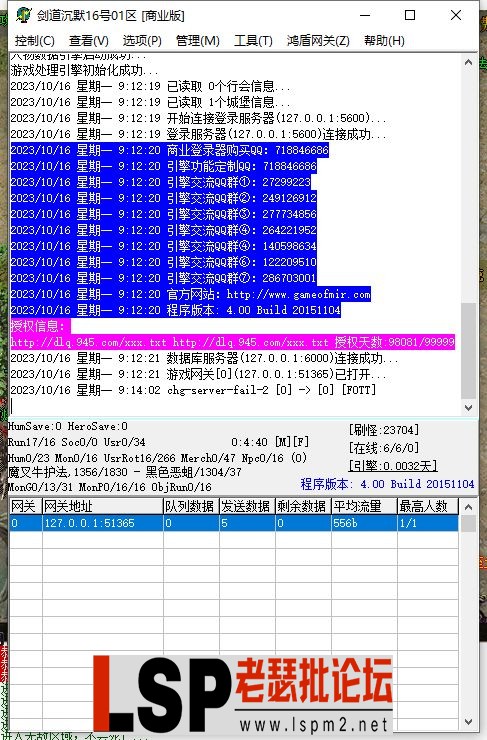Viewport: 487px width, 740px height.
Task: Open the 查看(V) menu
Action: pyautogui.click(x=89, y=41)
